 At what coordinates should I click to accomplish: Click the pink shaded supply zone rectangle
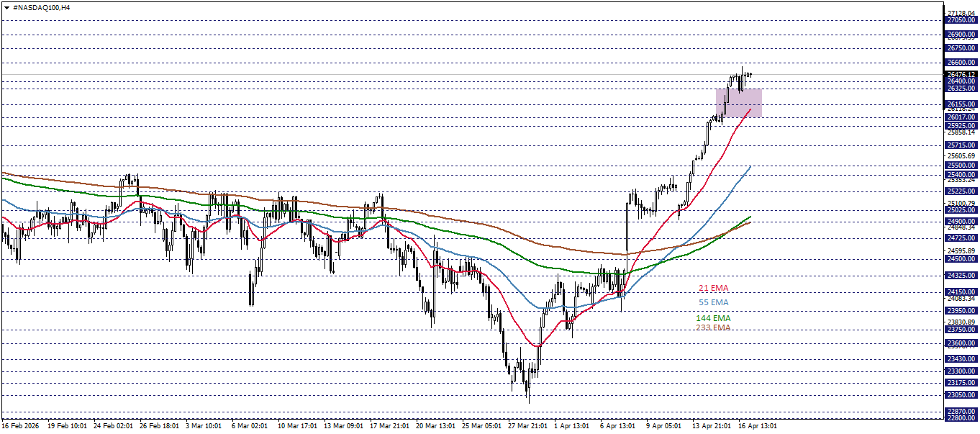tap(738, 104)
